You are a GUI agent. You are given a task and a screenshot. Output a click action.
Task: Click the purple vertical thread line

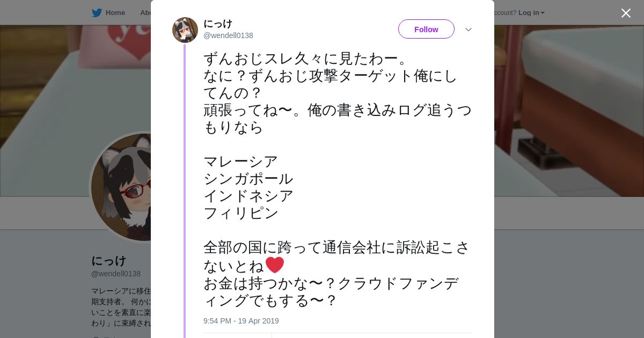(x=185, y=188)
